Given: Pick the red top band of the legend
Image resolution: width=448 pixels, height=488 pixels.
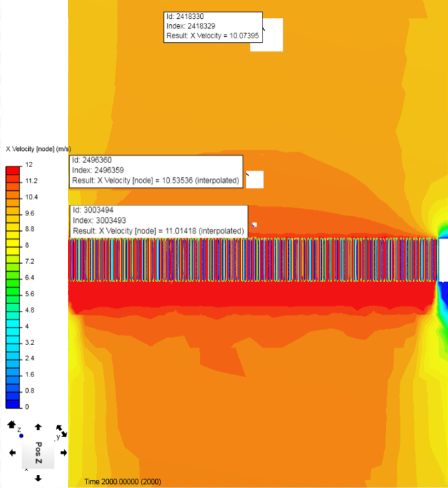Looking at the screenshot, I should coord(13,170).
